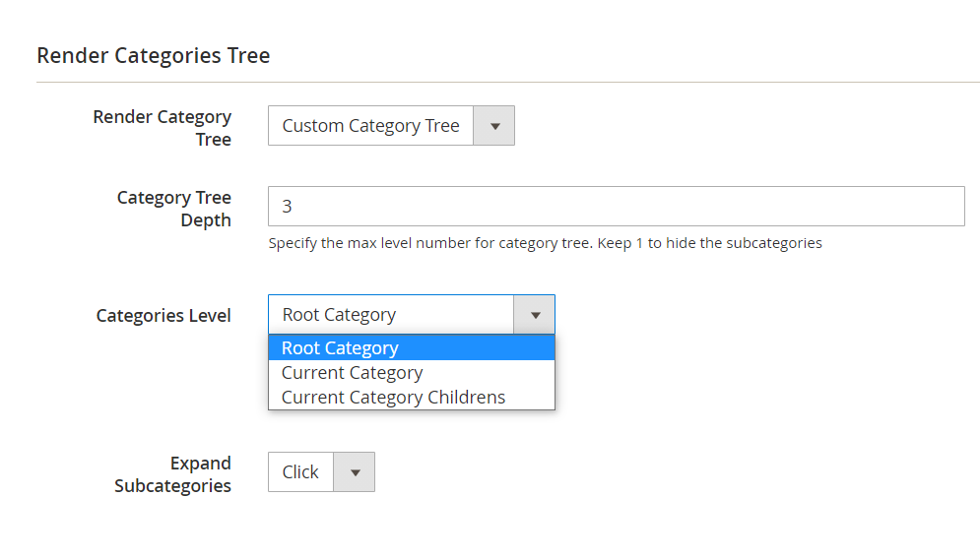Image resolution: width=980 pixels, height=559 pixels.
Task: Click the far right end of the depth field
Action: point(953,207)
